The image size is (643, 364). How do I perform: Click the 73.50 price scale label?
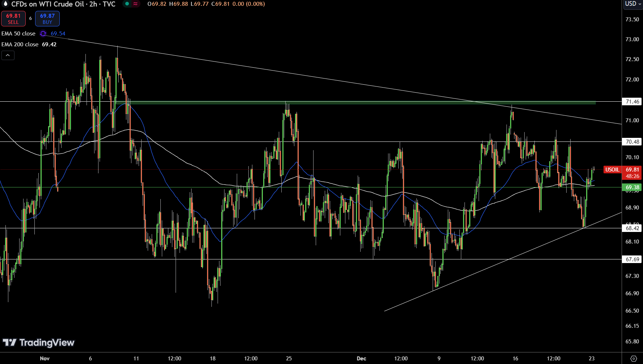[632, 20]
